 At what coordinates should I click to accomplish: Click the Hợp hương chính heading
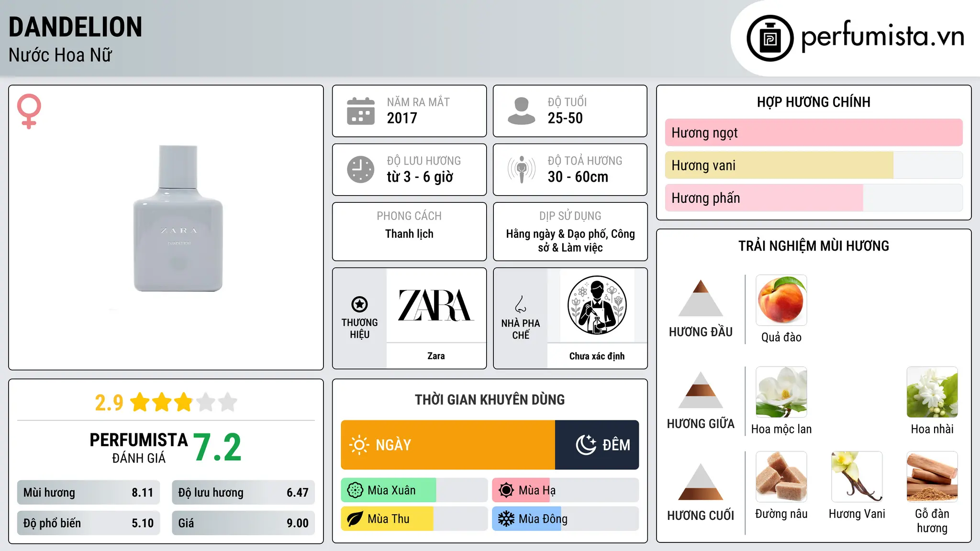[x=813, y=102]
